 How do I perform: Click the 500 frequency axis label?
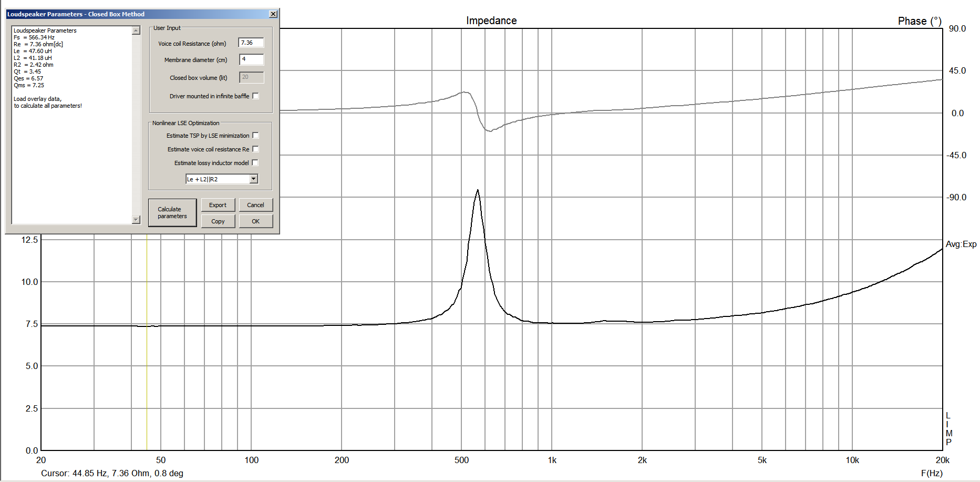click(x=461, y=460)
